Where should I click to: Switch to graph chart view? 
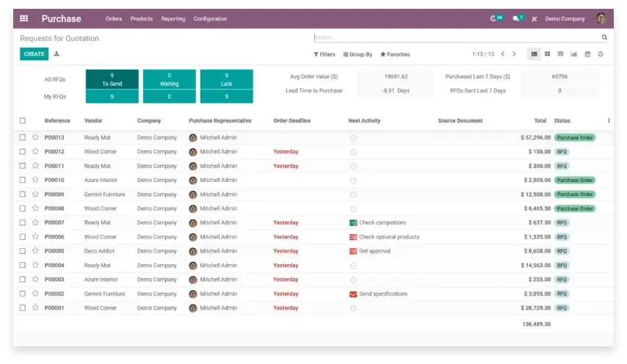click(x=574, y=54)
